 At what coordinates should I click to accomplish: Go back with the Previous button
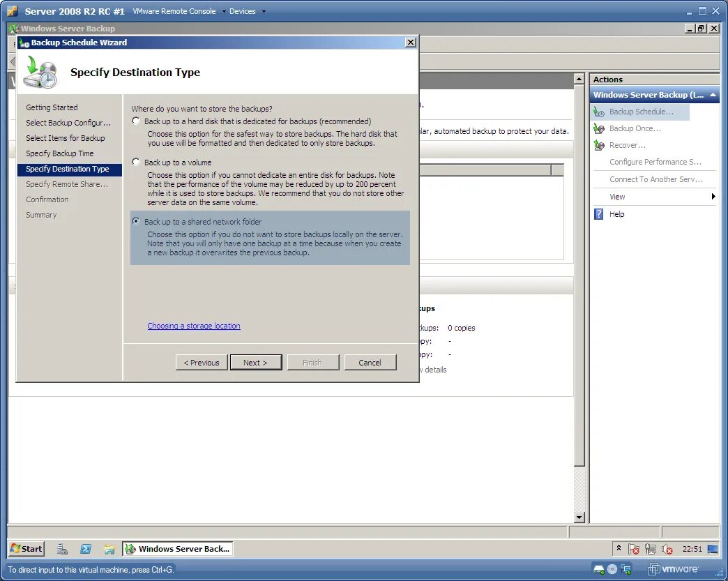coord(202,362)
